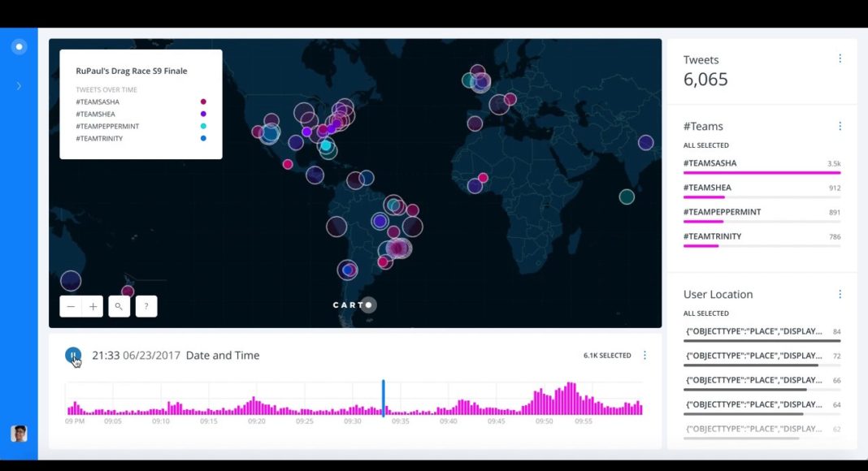This screenshot has width=868, height=471.
Task: Zoom out the map with the minus button
Action: coord(71,306)
